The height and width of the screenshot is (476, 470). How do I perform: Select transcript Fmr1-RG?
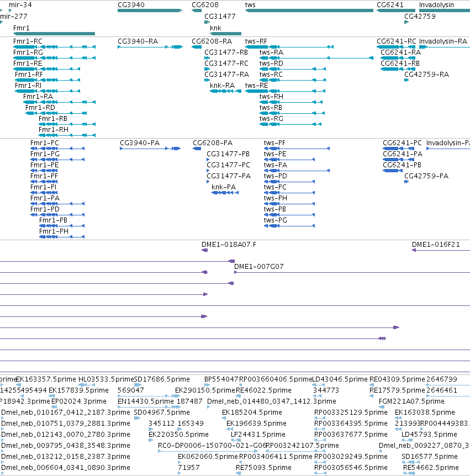pyautogui.click(x=54, y=58)
